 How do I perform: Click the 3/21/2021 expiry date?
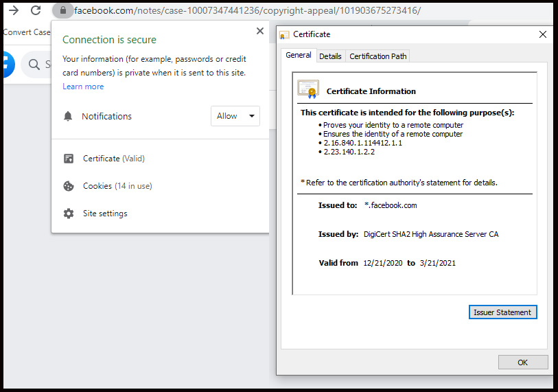coord(438,263)
